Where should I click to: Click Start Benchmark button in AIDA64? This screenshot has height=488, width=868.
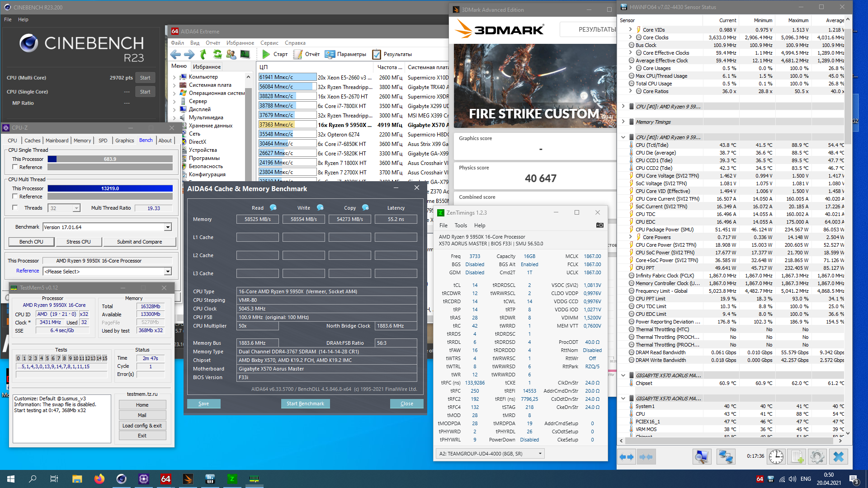305,404
